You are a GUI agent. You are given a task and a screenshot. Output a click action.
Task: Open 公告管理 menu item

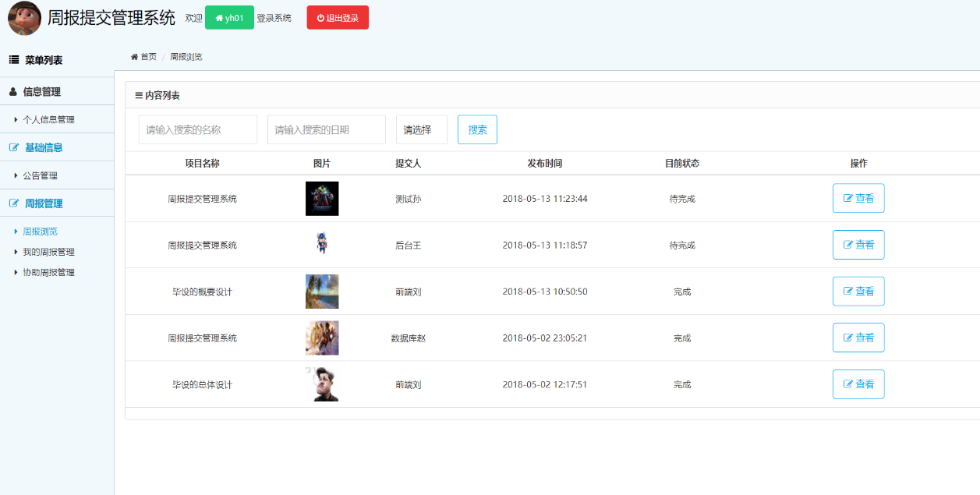(40, 175)
